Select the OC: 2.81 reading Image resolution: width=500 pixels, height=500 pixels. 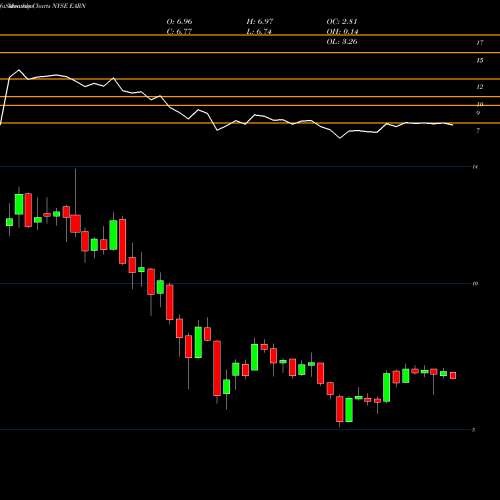click(342, 22)
